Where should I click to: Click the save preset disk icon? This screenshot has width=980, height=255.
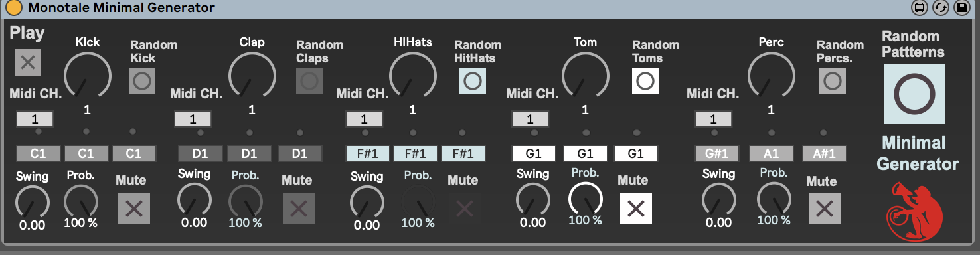(961, 8)
